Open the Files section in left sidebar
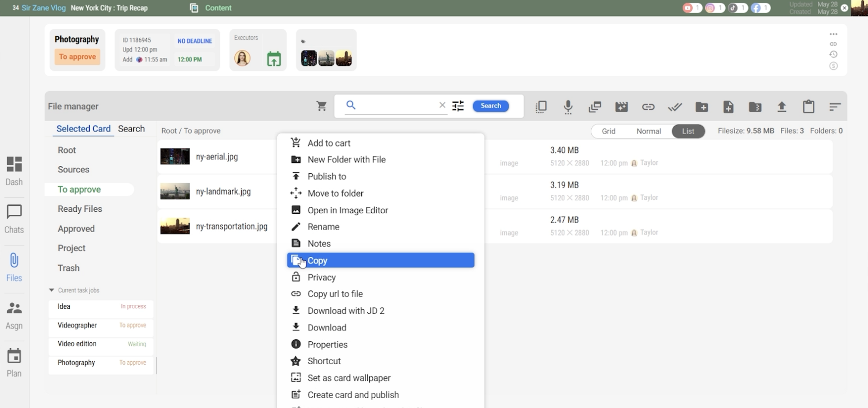This screenshot has height=408, width=868. click(x=14, y=267)
